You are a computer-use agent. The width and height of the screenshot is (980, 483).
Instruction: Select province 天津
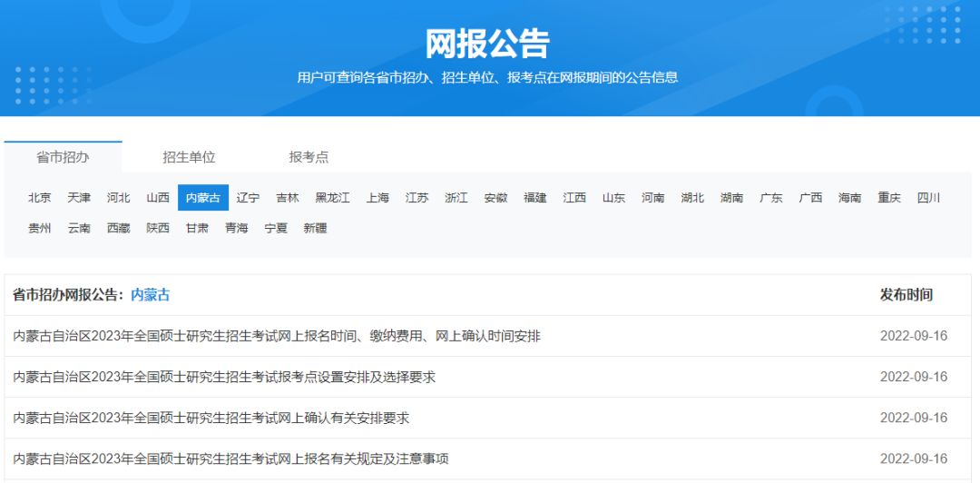pyautogui.click(x=79, y=198)
